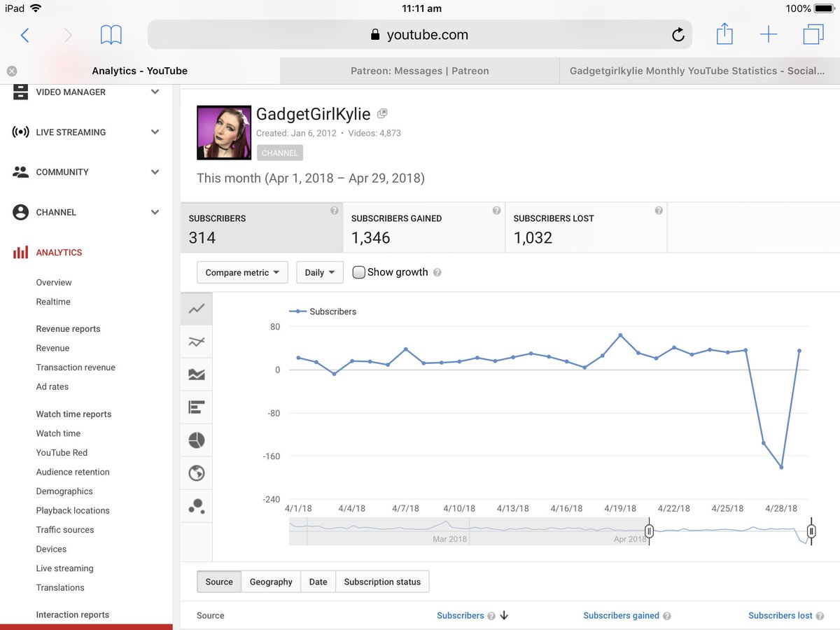This screenshot has width=840, height=630.
Task: Select the Subscribers Gained metric card
Action: tap(423, 227)
